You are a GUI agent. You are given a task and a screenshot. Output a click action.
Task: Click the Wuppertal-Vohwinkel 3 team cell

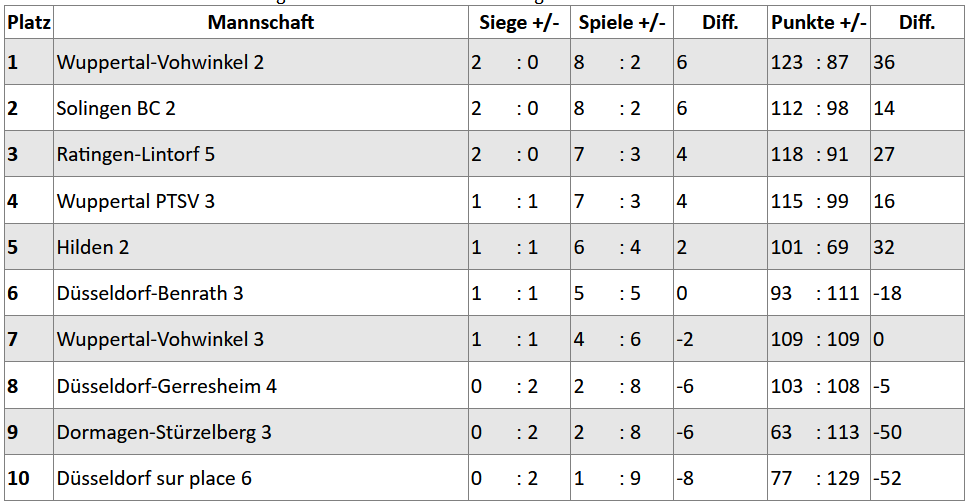tap(261, 339)
